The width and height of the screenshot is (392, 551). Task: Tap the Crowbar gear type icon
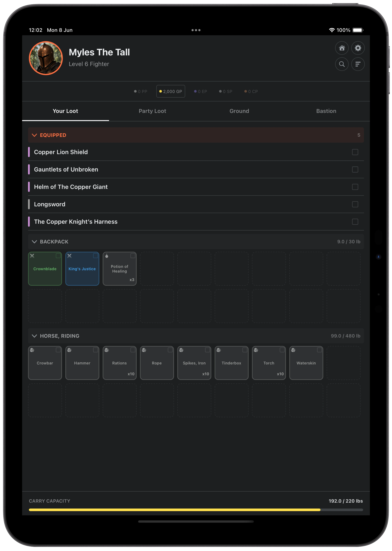point(32,350)
